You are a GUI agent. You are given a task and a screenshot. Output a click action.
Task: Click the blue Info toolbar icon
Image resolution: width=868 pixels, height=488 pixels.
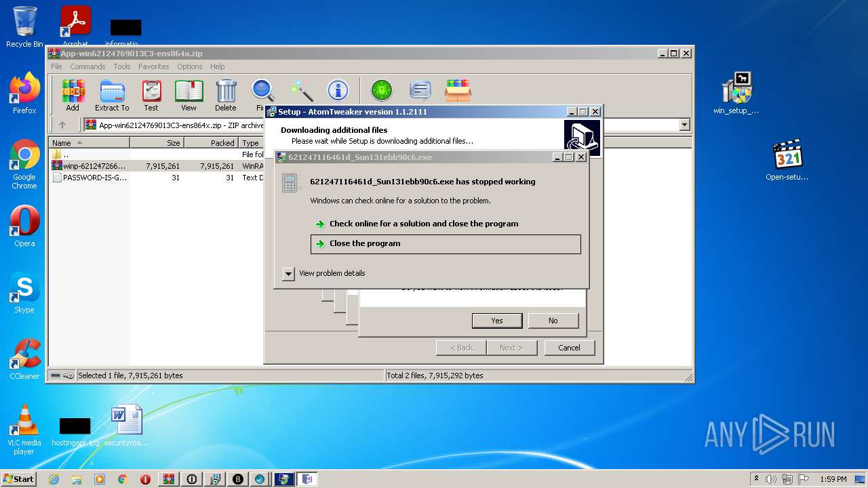(x=338, y=91)
